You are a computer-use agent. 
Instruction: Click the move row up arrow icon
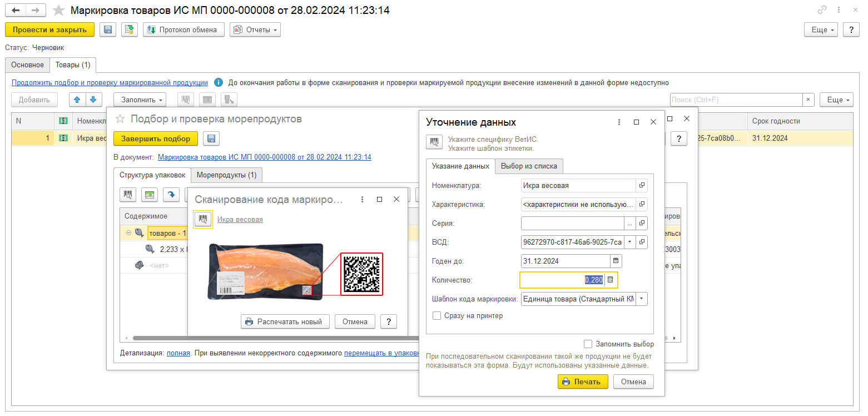(x=77, y=100)
